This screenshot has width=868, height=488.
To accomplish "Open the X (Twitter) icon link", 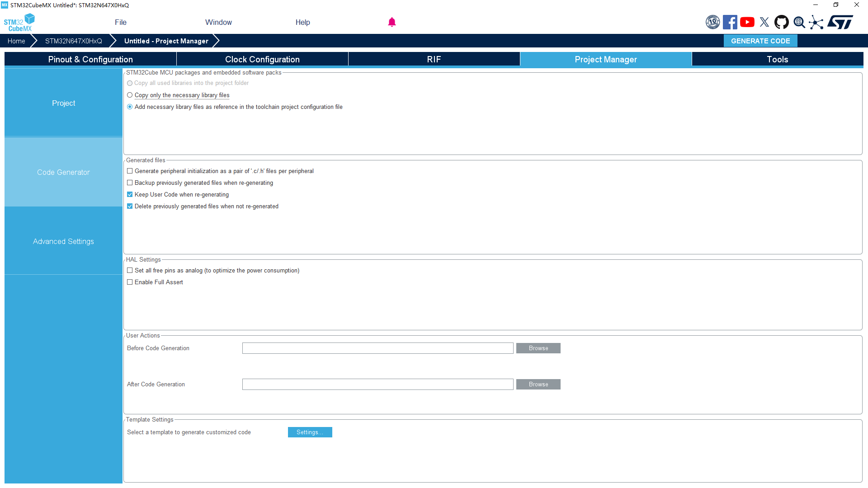I will (764, 22).
